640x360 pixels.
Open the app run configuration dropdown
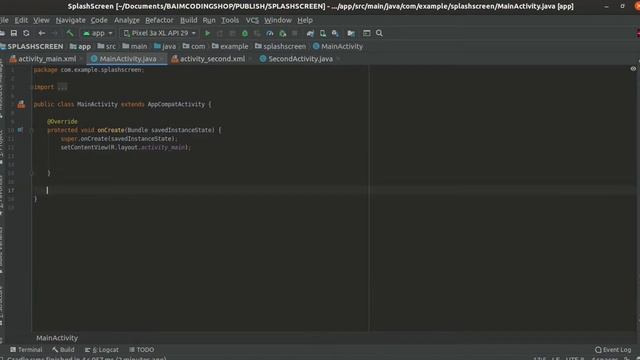(x=98, y=33)
